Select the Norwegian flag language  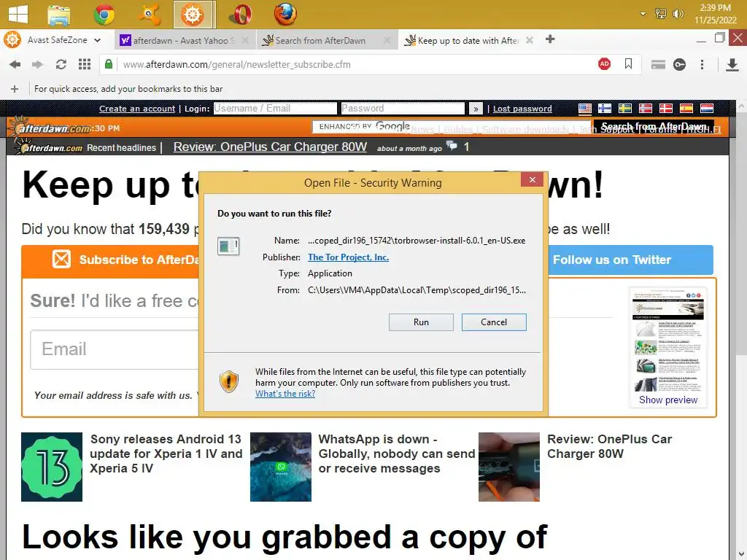(646, 108)
